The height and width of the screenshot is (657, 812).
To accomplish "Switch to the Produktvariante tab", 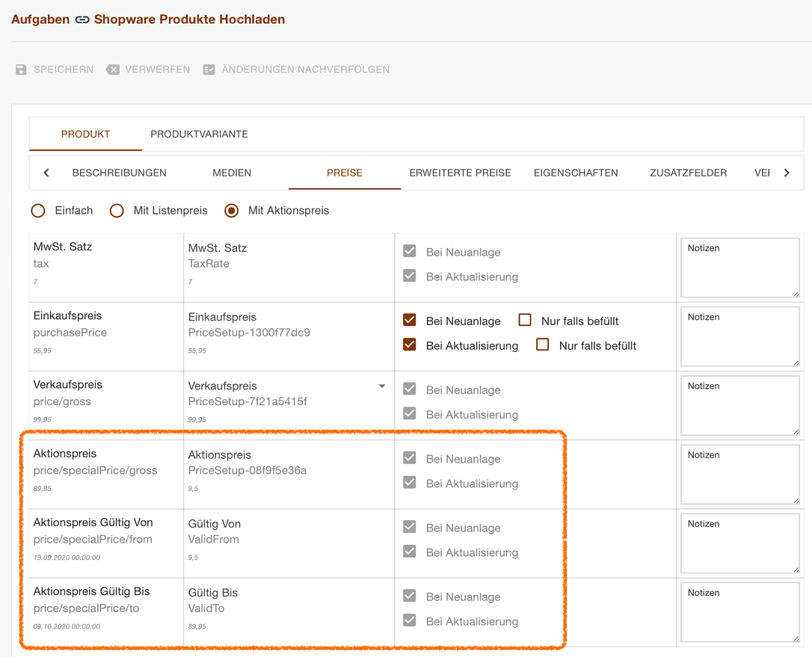I will click(199, 134).
